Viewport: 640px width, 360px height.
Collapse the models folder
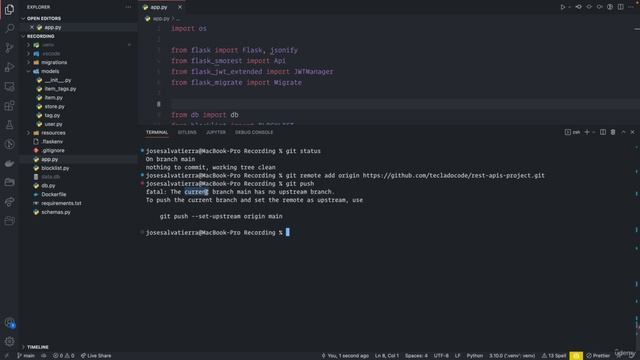(x=50, y=71)
